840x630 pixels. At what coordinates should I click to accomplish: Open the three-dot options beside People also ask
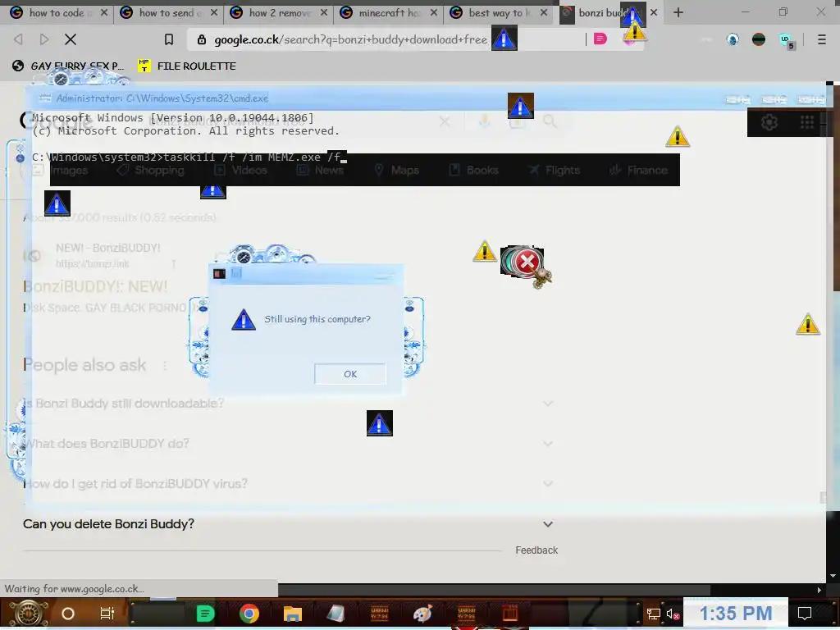[165, 365]
